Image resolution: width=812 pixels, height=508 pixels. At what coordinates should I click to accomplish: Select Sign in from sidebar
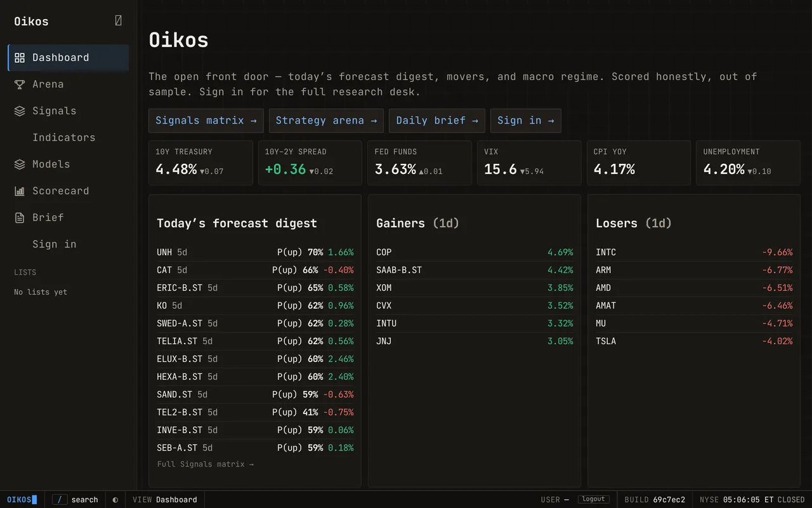point(68,244)
